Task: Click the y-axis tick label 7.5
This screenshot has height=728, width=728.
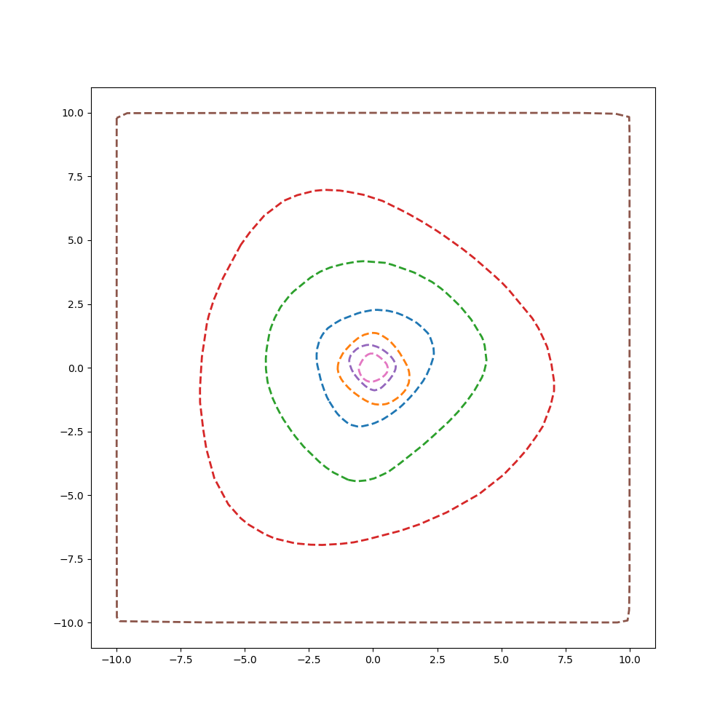Action: (x=76, y=177)
